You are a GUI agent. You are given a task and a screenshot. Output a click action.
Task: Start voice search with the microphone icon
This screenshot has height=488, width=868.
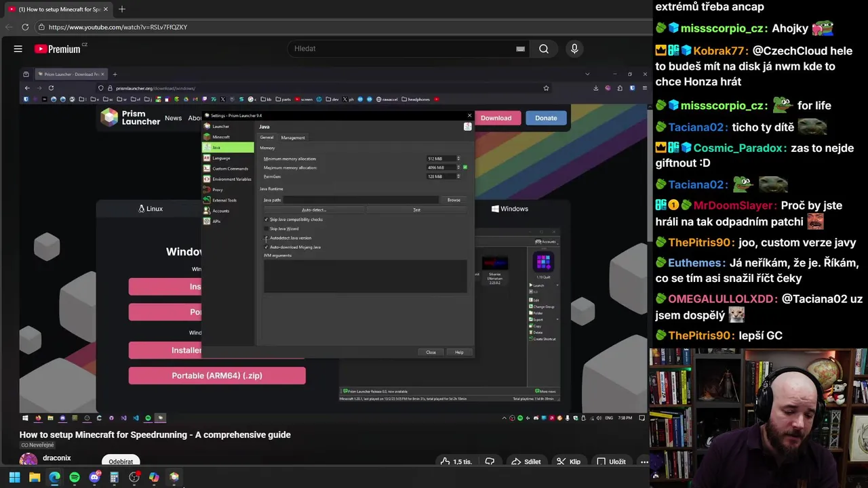click(574, 49)
